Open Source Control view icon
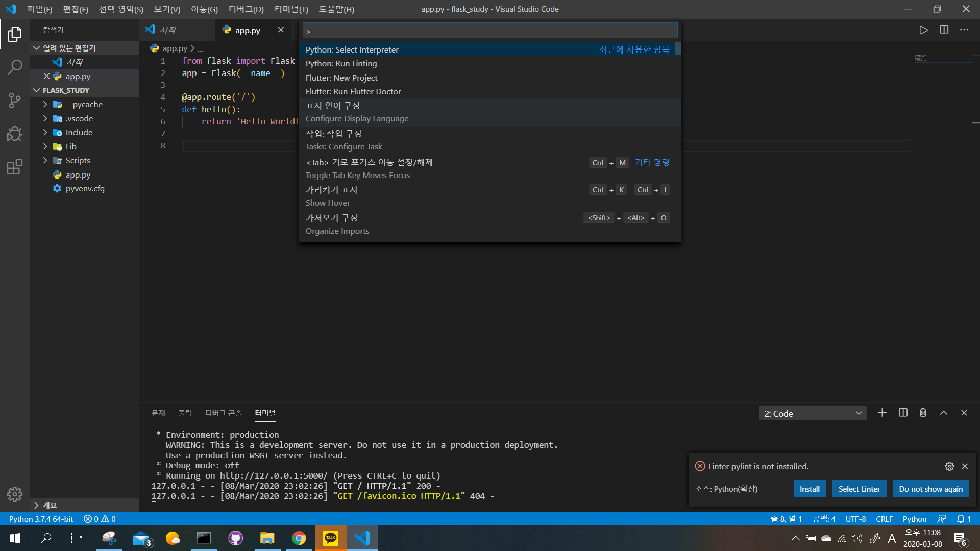The image size is (980, 551). (x=15, y=100)
